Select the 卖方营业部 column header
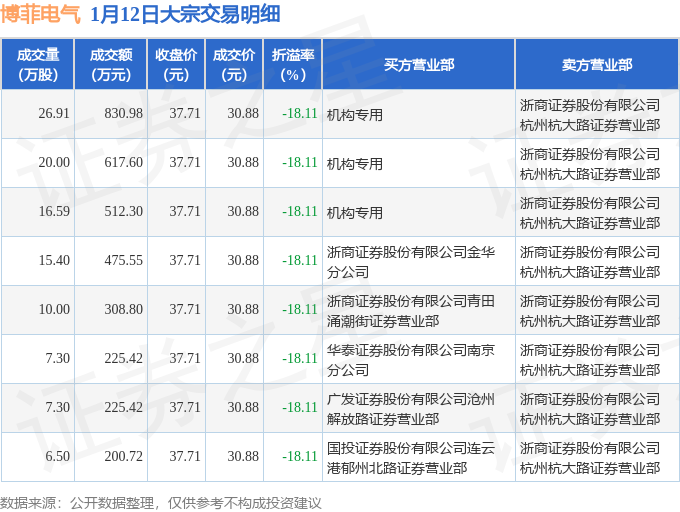Screen dimensions: 680x512 pyautogui.click(x=597, y=65)
